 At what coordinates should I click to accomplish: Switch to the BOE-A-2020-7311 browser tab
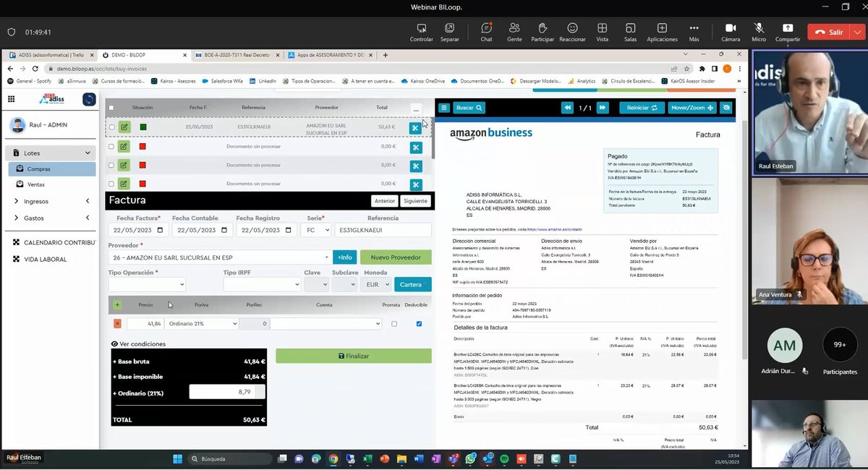pos(237,55)
